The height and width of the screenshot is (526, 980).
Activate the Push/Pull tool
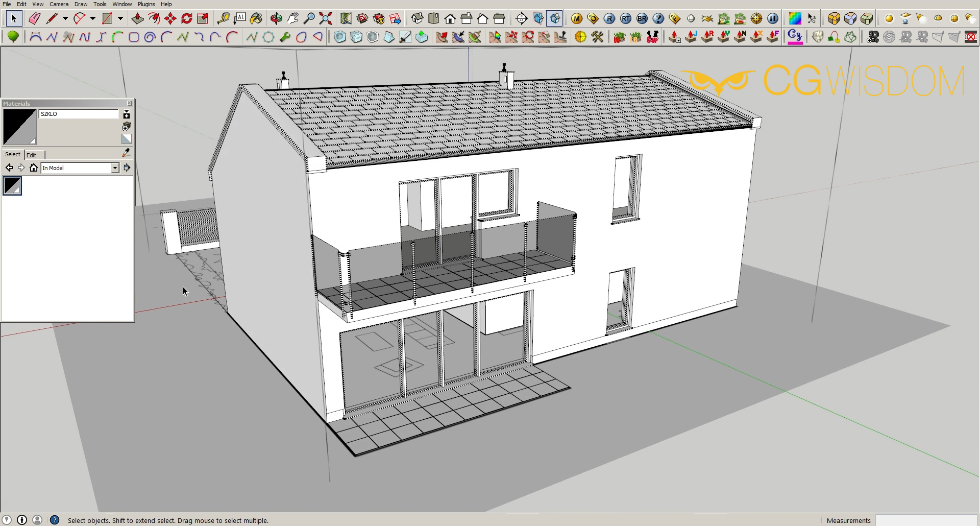tap(137, 19)
